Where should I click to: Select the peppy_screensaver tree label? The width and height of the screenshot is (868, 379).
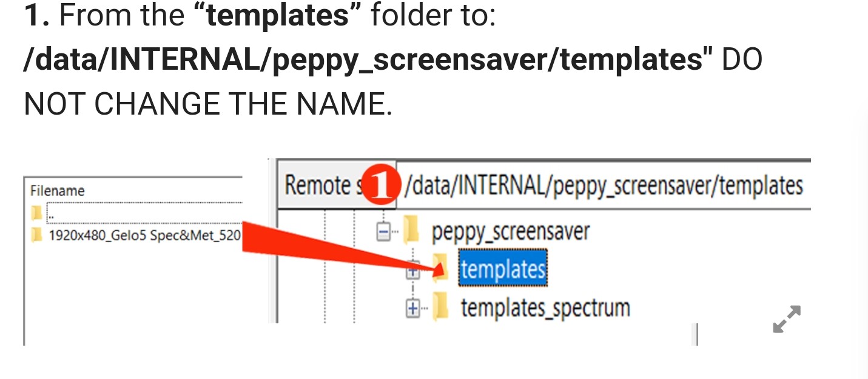pyautogui.click(x=510, y=232)
